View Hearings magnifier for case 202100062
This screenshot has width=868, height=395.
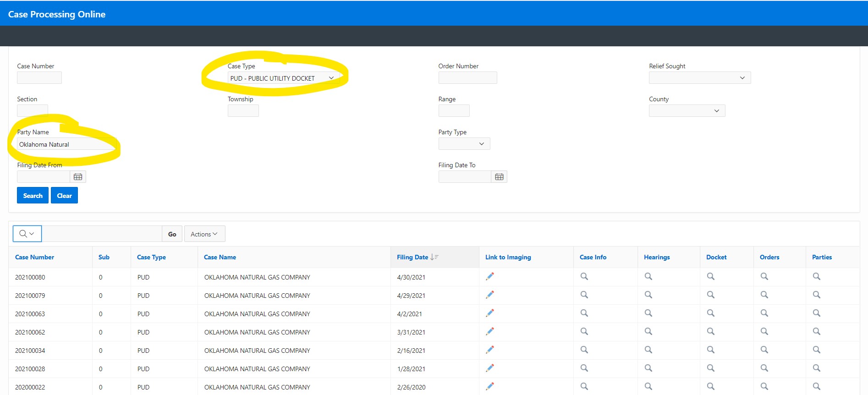coord(648,331)
